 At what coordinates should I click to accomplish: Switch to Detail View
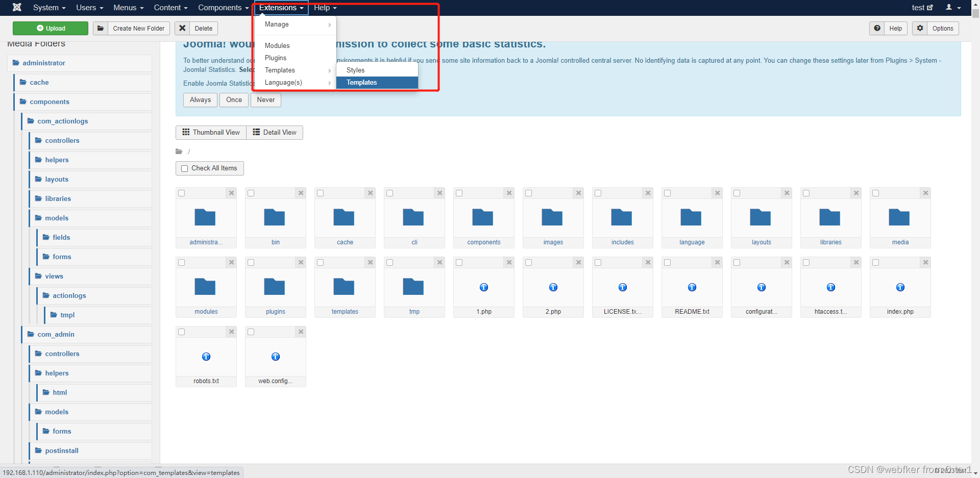(275, 133)
